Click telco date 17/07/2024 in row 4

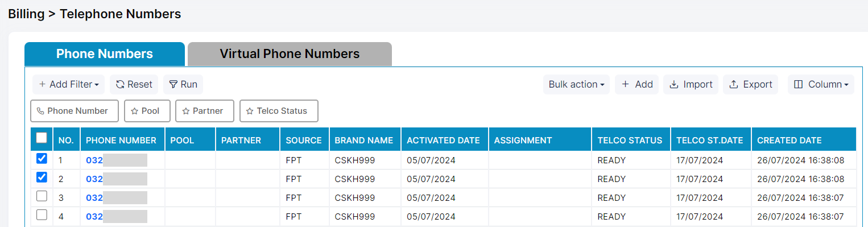point(700,217)
